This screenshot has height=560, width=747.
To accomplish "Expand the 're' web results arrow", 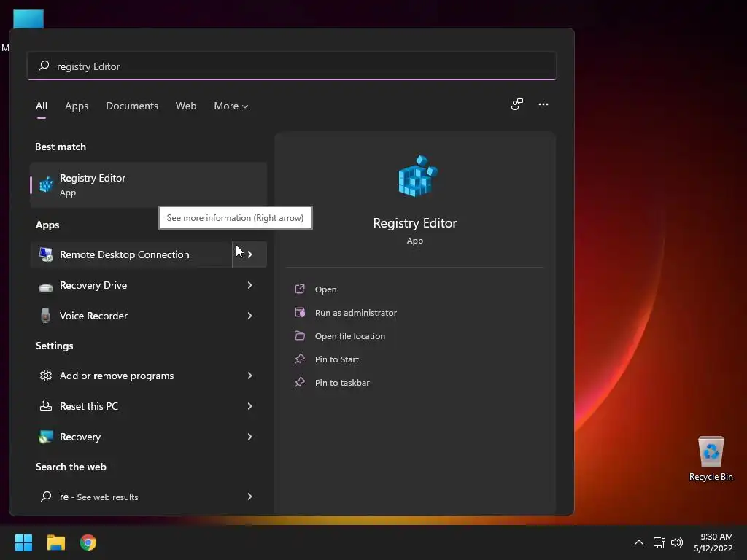I will [249, 496].
